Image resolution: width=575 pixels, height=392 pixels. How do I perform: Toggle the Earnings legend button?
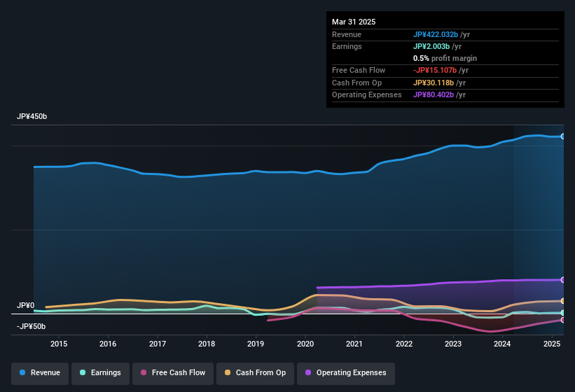pyautogui.click(x=100, y=373)
